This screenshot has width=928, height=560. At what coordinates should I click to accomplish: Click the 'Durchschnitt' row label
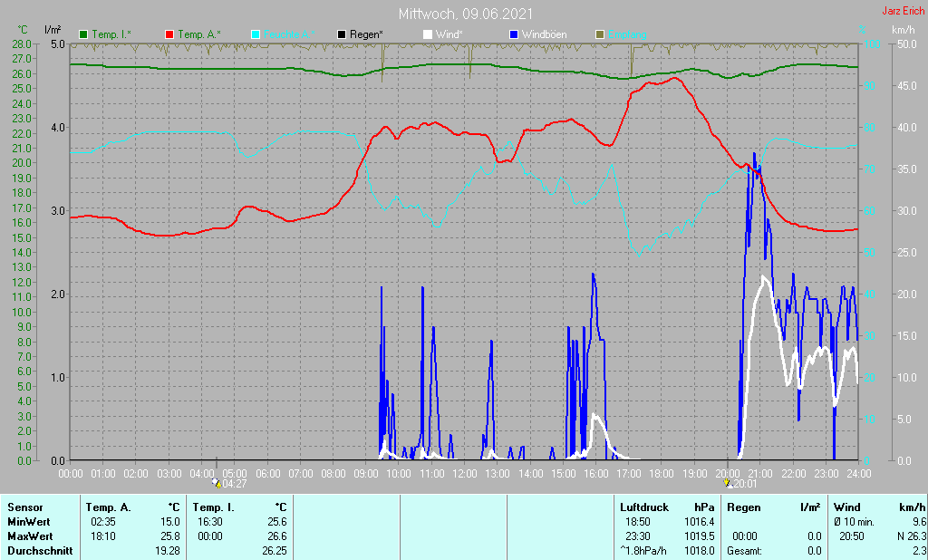click(40, 551)
